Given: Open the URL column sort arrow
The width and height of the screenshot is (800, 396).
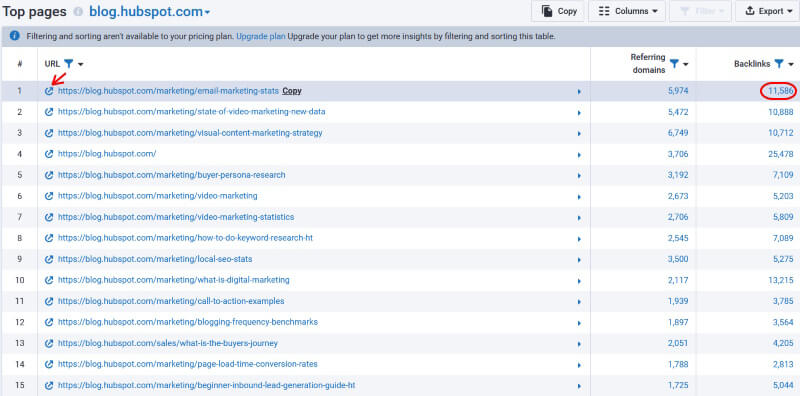Looking at the screenshot, I should click(81, 64).
